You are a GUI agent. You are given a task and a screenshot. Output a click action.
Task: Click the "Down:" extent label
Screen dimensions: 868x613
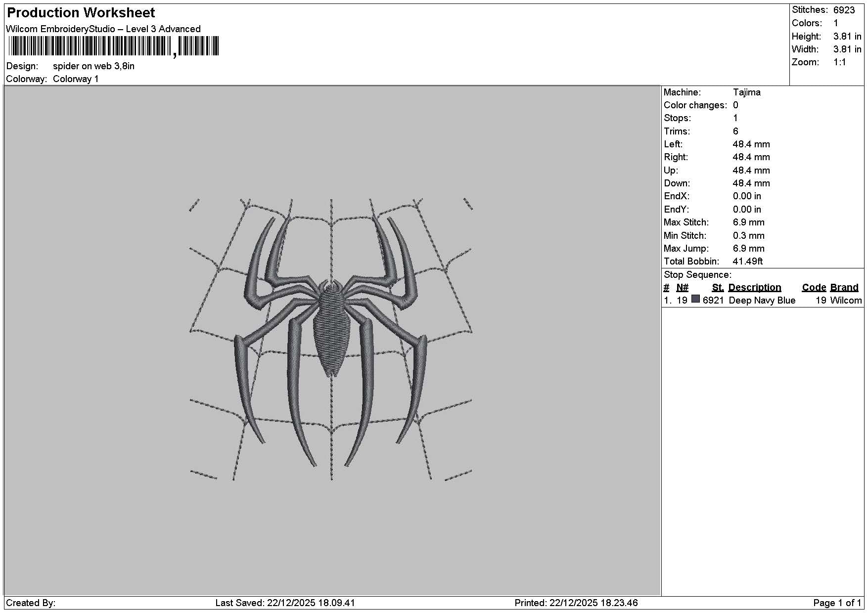tap(676, 183)
